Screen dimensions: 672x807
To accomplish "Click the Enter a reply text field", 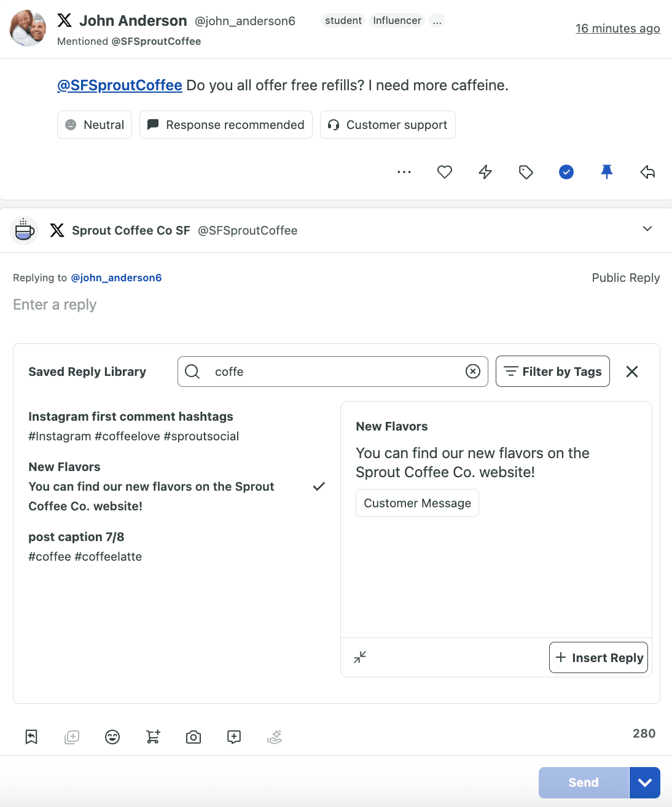I will pos(246,305).
